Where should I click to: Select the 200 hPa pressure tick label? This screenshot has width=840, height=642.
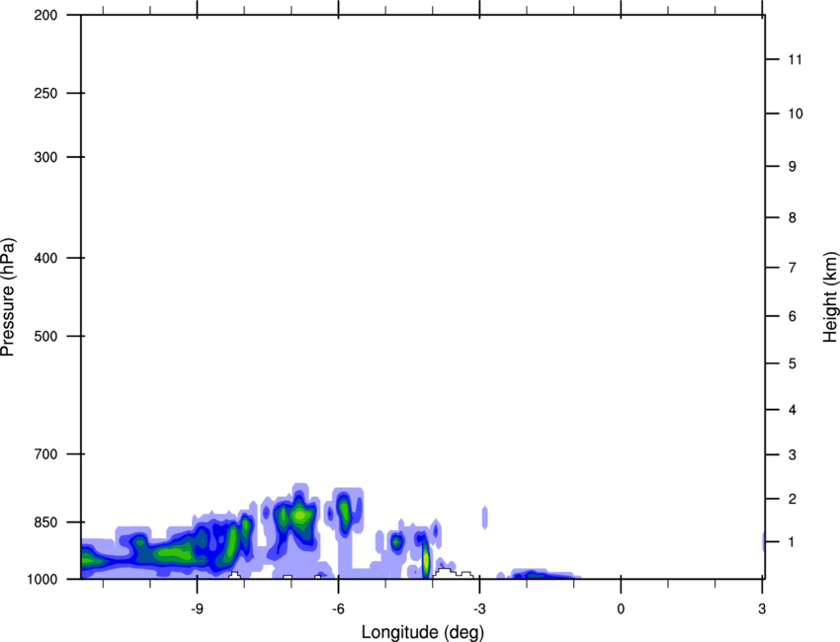pyautogui.click(x=47, y=16)
